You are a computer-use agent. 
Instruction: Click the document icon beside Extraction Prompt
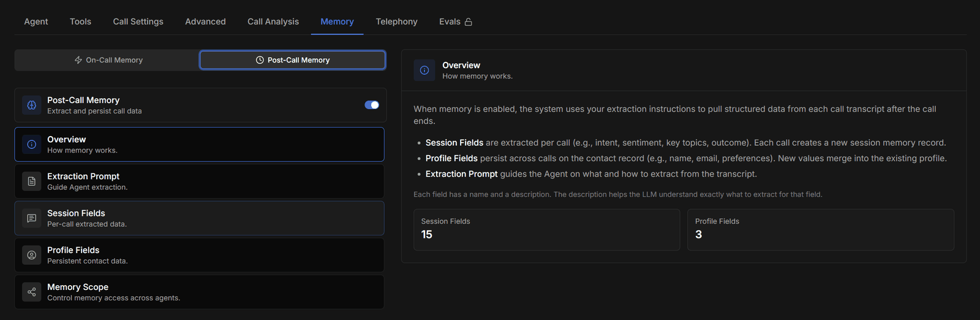32,181
